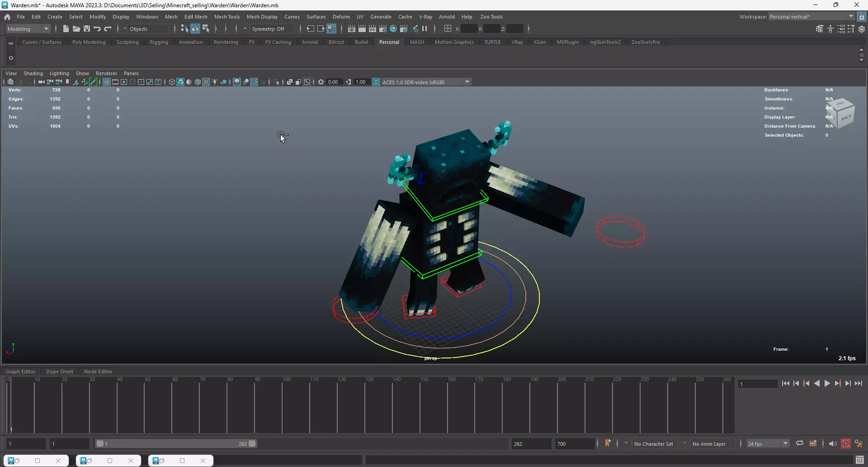Screen dimensions: 868x467
Task: Toggle textured display mode
Action: pos(206,82)
